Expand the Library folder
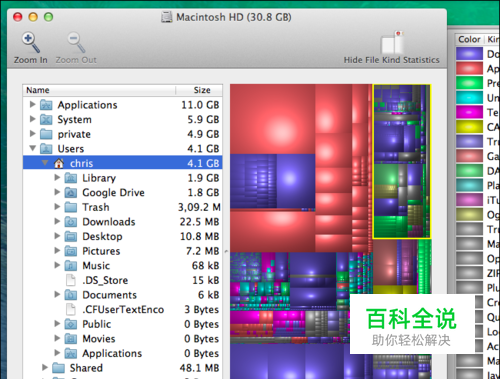500x379 pixels. [x=57, y=177]
